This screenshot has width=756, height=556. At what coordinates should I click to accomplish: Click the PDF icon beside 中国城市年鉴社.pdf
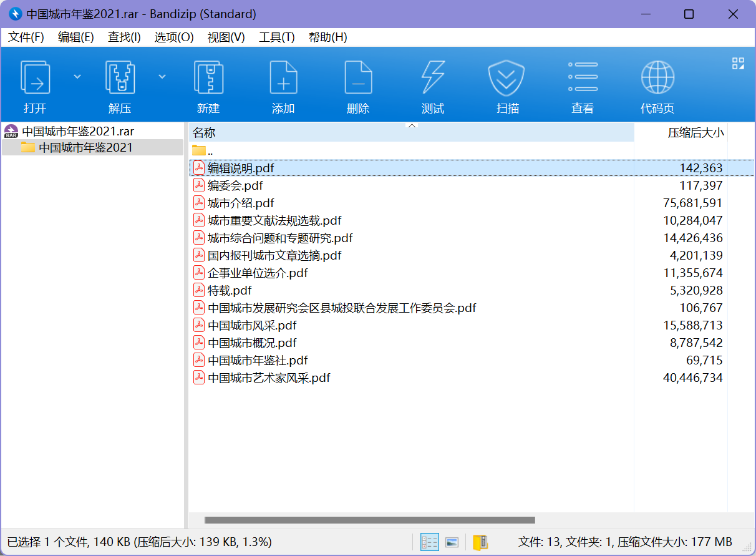(x=199, y=360)
